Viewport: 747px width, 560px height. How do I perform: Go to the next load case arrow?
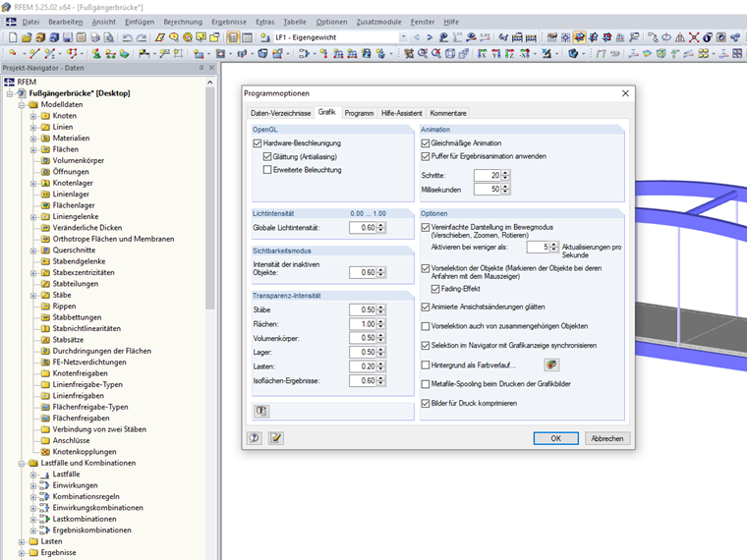(430, 37)
